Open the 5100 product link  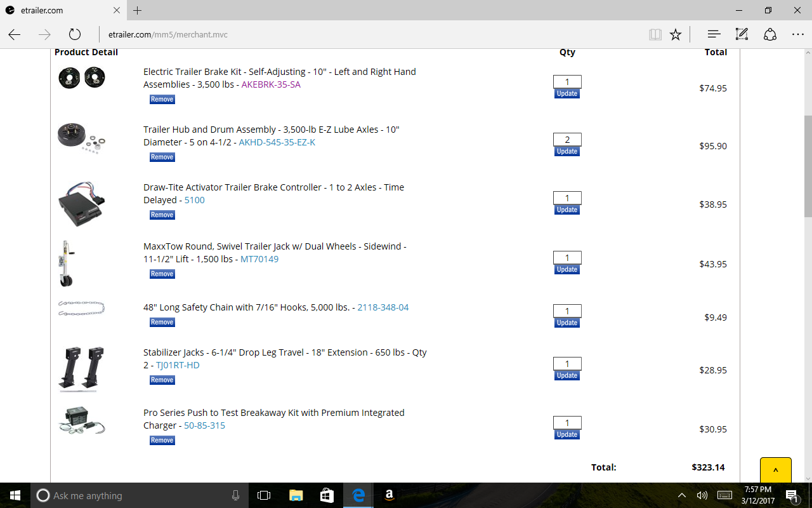194,200
